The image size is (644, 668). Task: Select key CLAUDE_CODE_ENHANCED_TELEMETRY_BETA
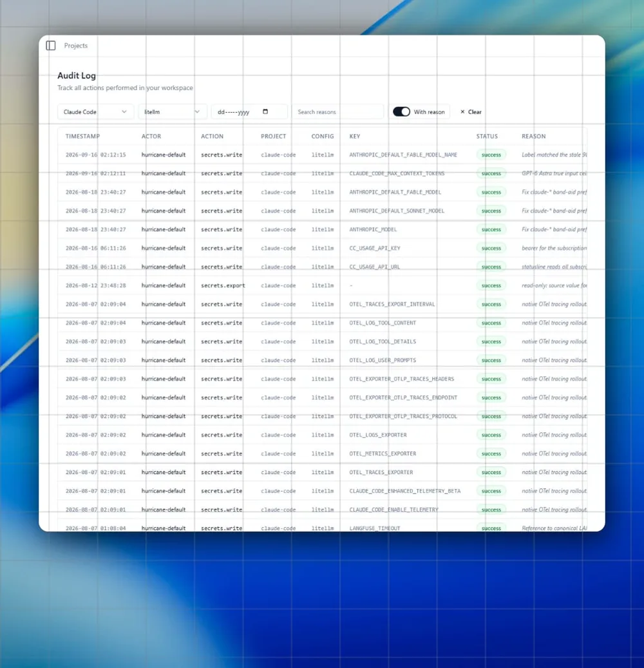[404, 491]
